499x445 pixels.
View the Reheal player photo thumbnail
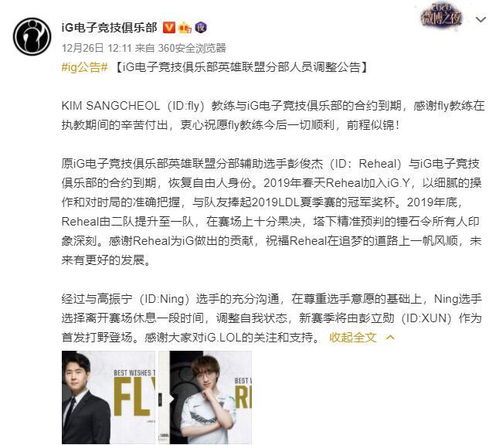[210, 397]
